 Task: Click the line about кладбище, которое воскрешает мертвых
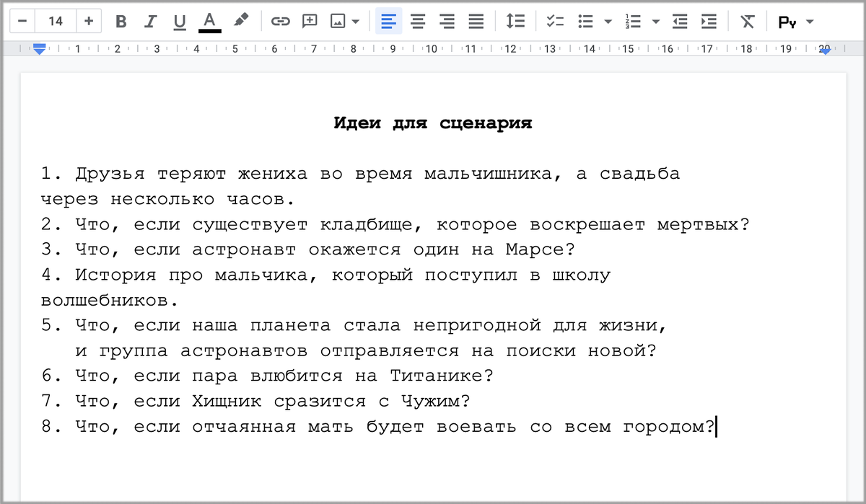click(395, 225)
